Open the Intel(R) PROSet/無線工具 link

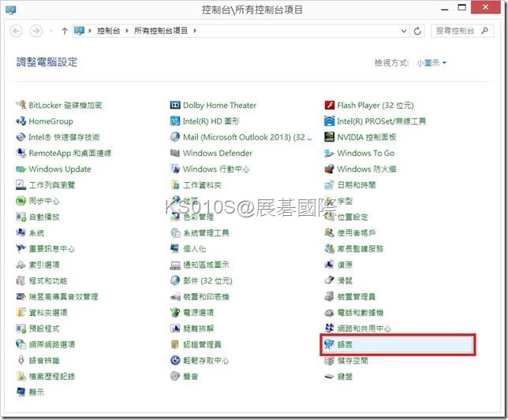pyautogui.click(x=382, y=121)
